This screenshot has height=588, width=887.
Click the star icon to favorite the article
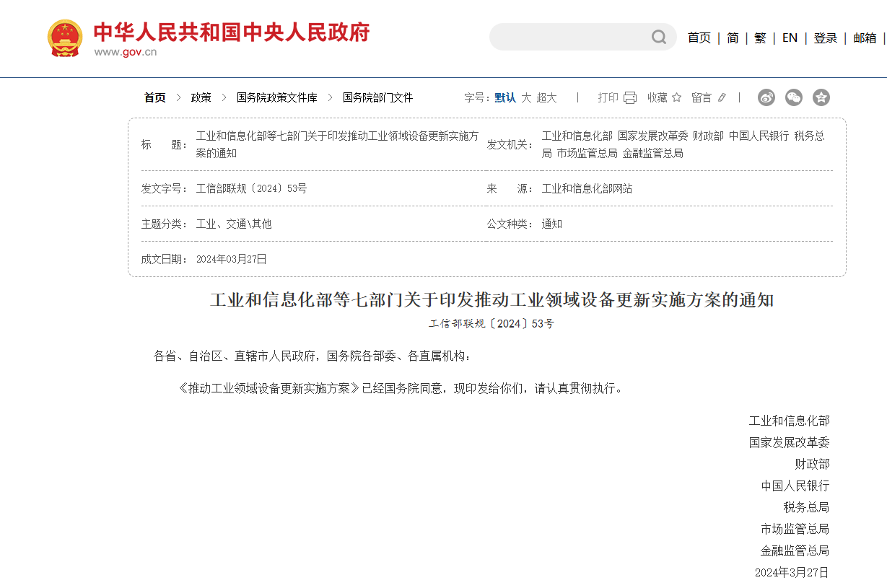point(677,97)
